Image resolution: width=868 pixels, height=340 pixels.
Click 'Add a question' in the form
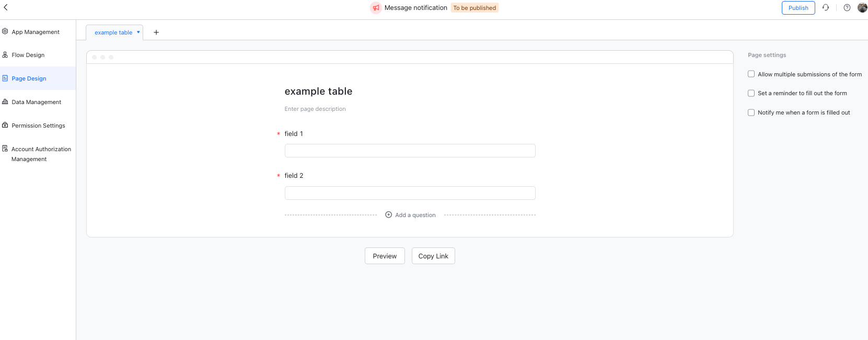tap(410, 214)
